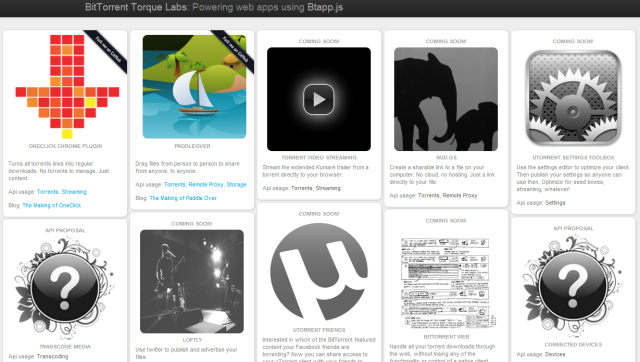Click the uTorrent Settings Toolbox title
The width and height of the screenshot is (640, 362).
(x=573, y=158)
